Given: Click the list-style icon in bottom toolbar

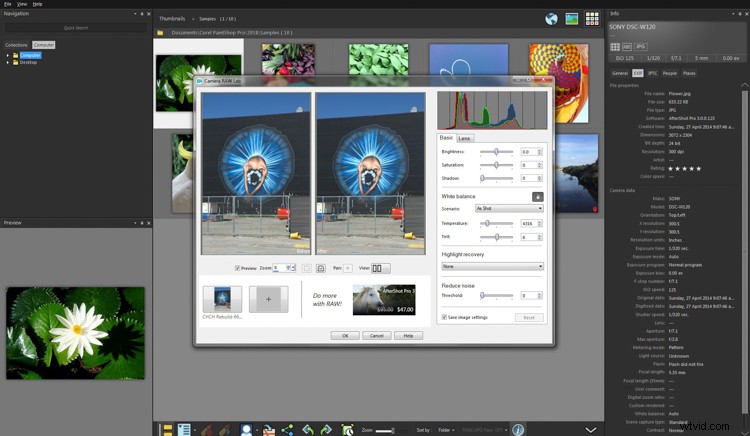Looking at the screenshot, I should 184,429.
